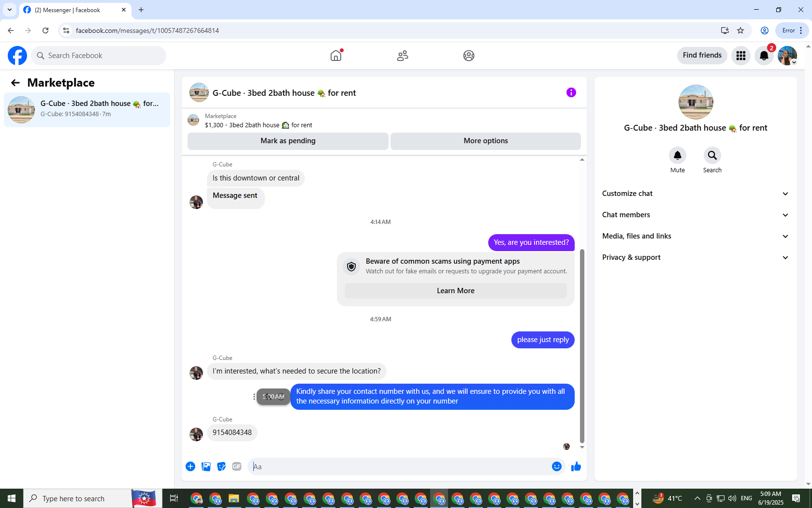Send a thumbs-up like
Image resolution: width=812 pixels, height=508 pixels.
click(576, 466)
